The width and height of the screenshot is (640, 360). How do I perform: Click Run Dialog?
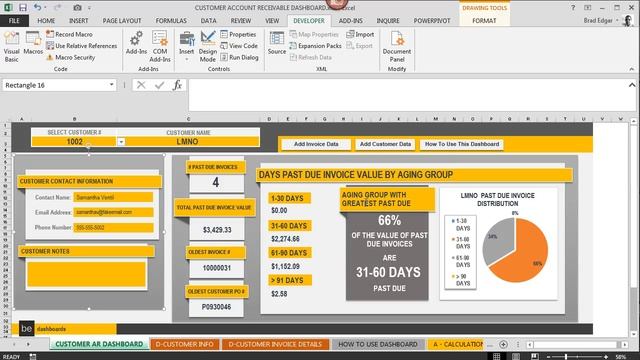click(x=240, y=58)
